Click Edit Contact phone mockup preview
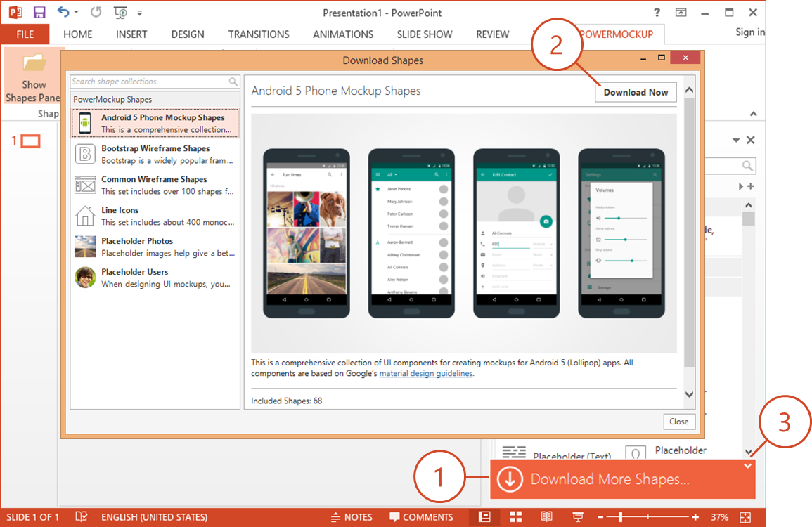The width and height of the screenshot is (812, 527). 516,233
